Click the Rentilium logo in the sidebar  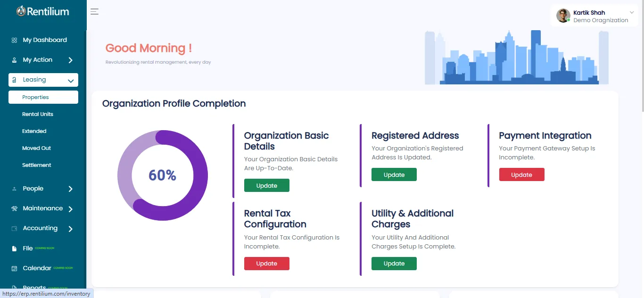click(43, 11)
